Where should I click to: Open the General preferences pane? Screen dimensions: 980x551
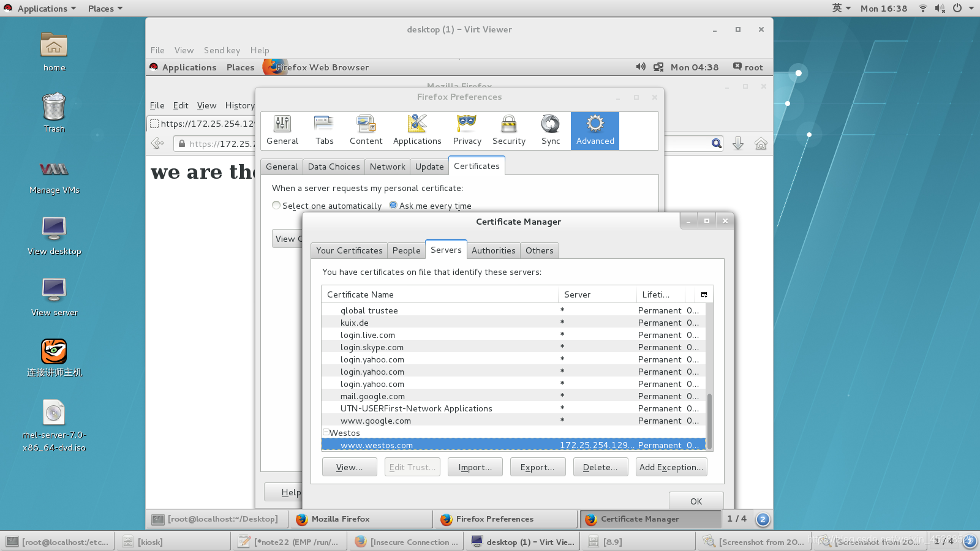click(x=282, y=130)
